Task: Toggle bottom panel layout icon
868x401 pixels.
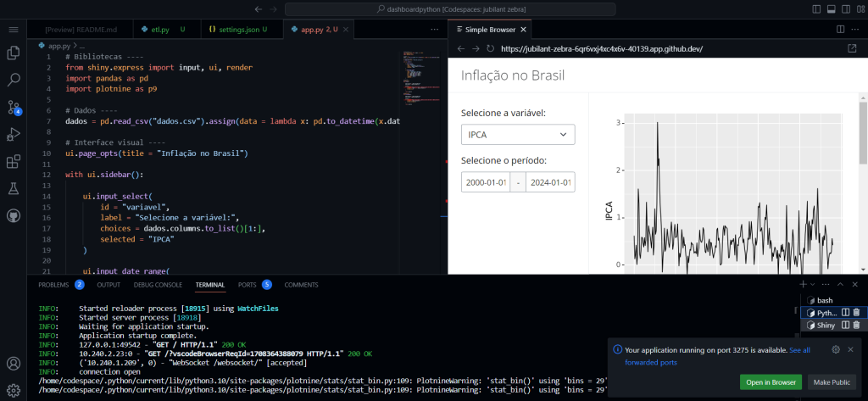Action: pos(831,9)
